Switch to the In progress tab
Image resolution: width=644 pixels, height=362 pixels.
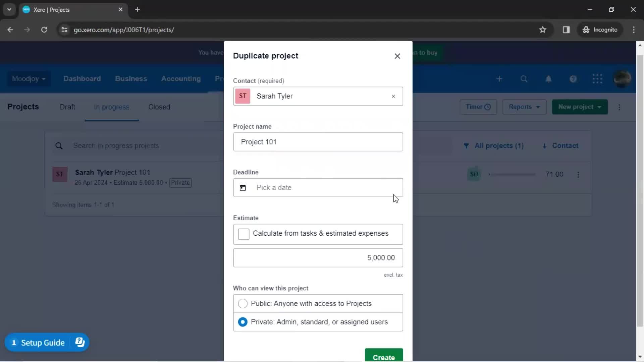click(112, 107)
